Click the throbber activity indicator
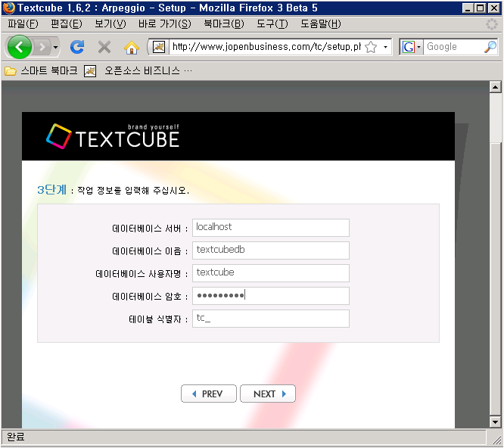The image size is (504, 448). coord(491,24)
